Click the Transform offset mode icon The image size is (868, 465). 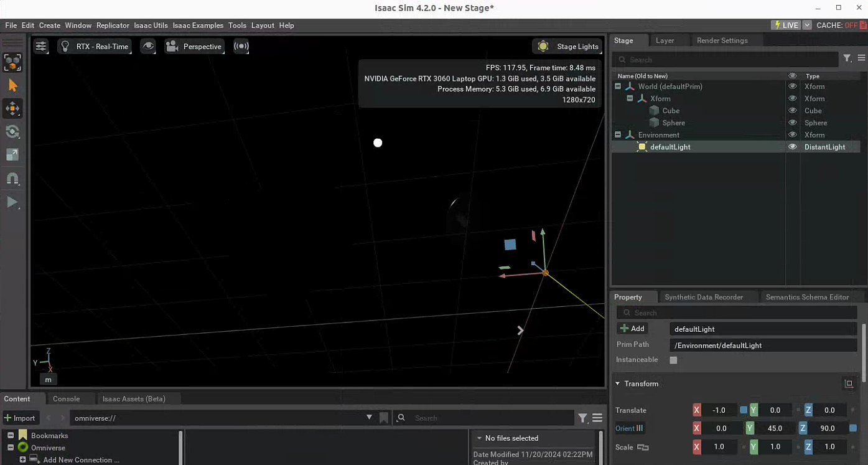(849, 384)
